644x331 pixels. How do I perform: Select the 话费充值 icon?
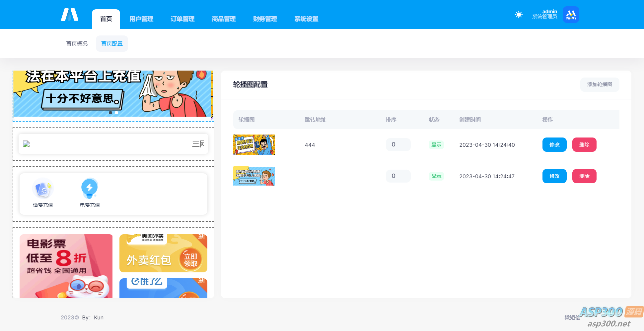point(43,188)
